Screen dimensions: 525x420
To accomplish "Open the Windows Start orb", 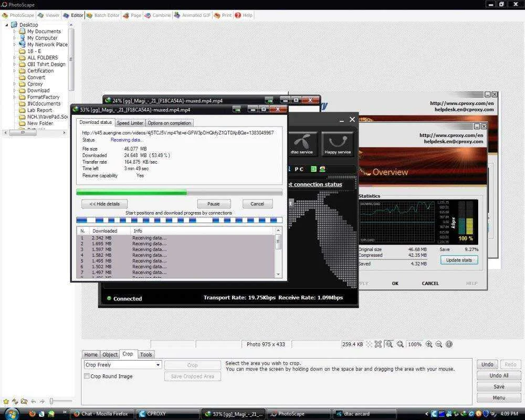I will tap(12, 414).
